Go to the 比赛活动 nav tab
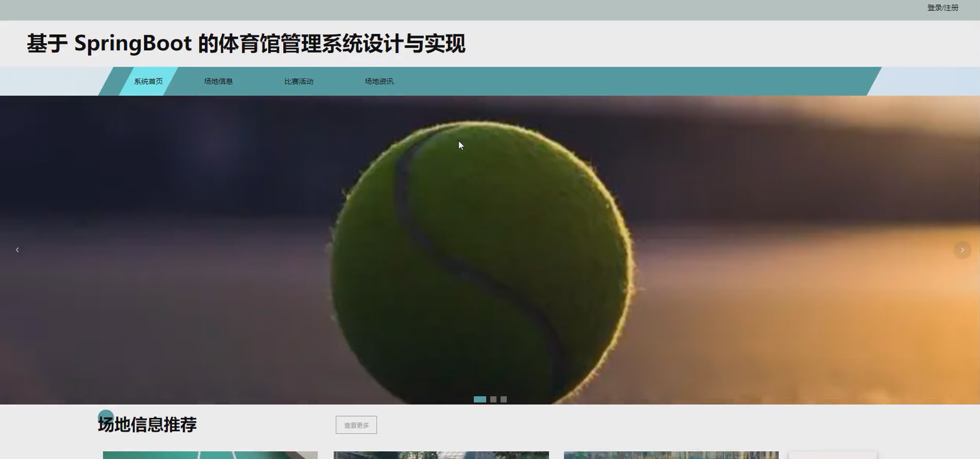The width and height of the screenshot is (980, 459). click(x=299, y=81)
